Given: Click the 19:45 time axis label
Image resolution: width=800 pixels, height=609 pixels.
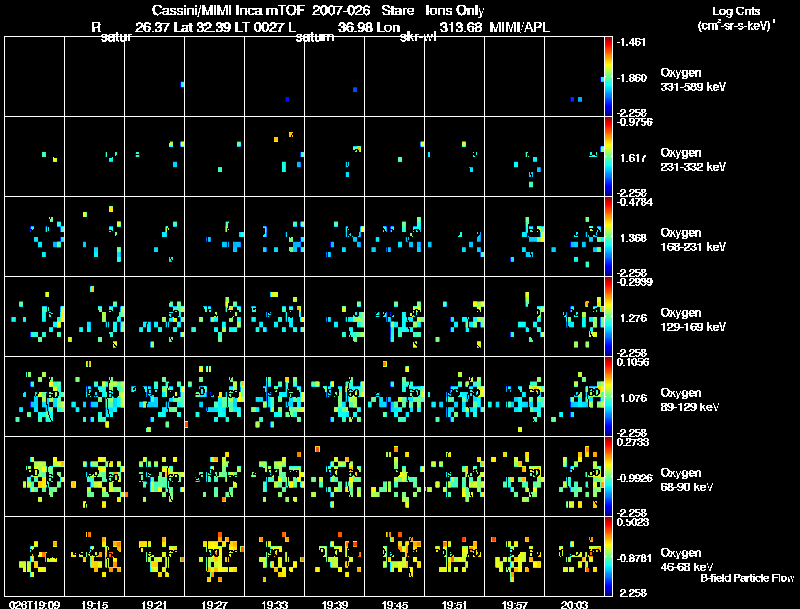Looking at the screenshot, I should (x=395, y=604).
